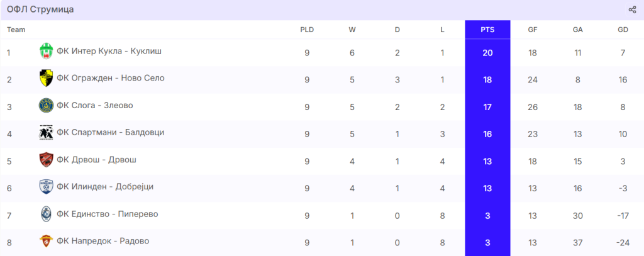
Task: Select ФК Напредок - Радово team name
Action: point(103,241)
